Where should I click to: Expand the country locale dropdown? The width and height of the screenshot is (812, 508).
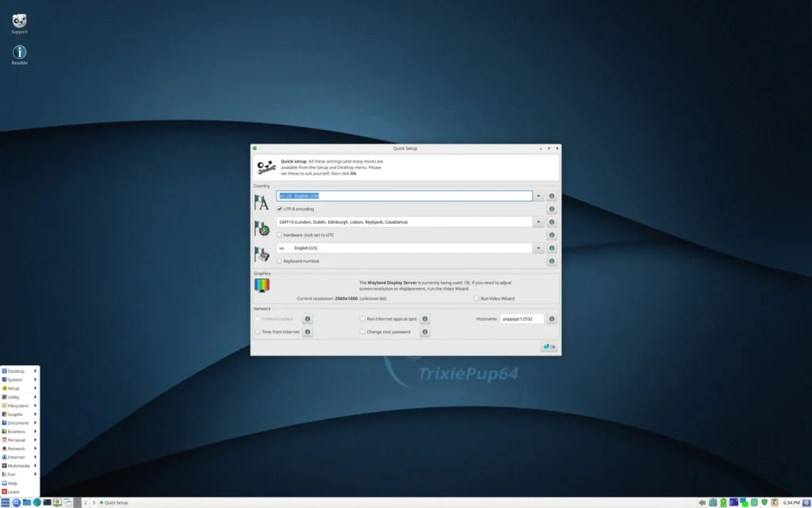point(538,195)
